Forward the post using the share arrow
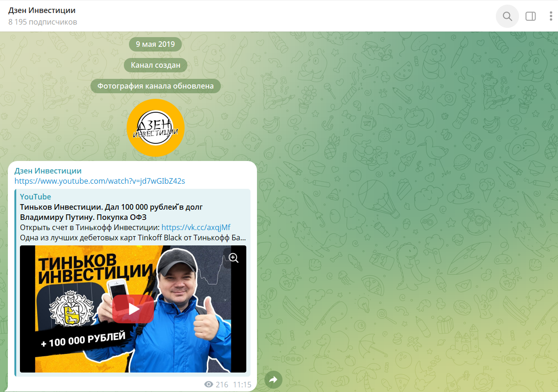The height and width of the screenshot is (392, 558). point(273,380)
